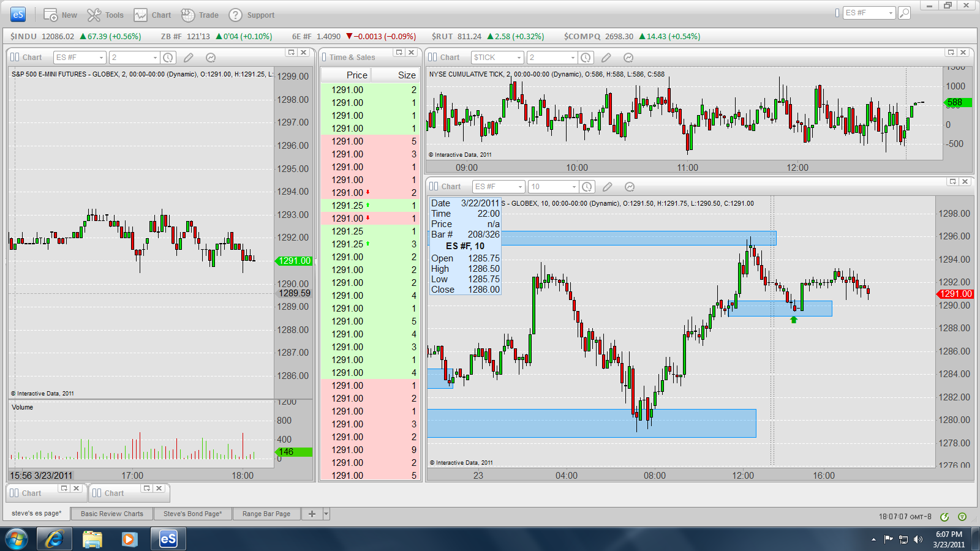The image size is (980, 551).
Task: Click the 588 value marker on $TICK axis
Action: 957,102
